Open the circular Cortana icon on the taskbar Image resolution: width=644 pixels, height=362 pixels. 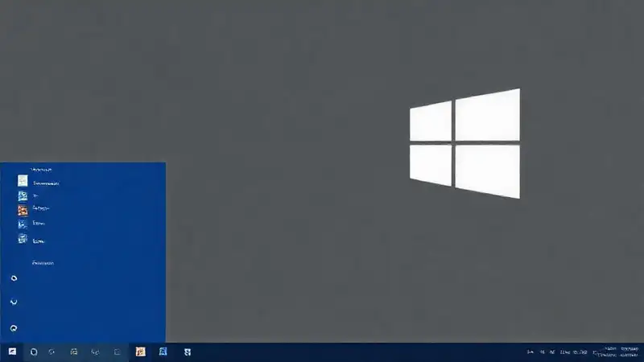pyautogui.click(x=34, y=352)
